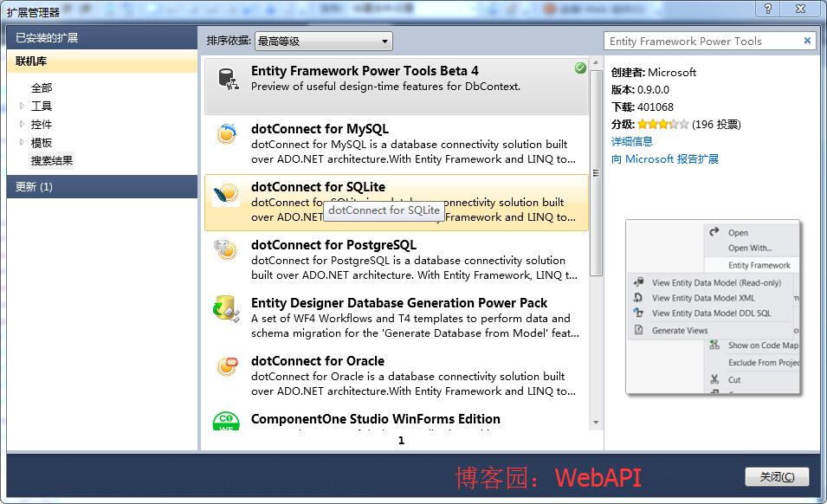The width and height of the screenshot is (827, 504).
Task: Click the dotConnect for Oracle icon
Action: (227, 367)
